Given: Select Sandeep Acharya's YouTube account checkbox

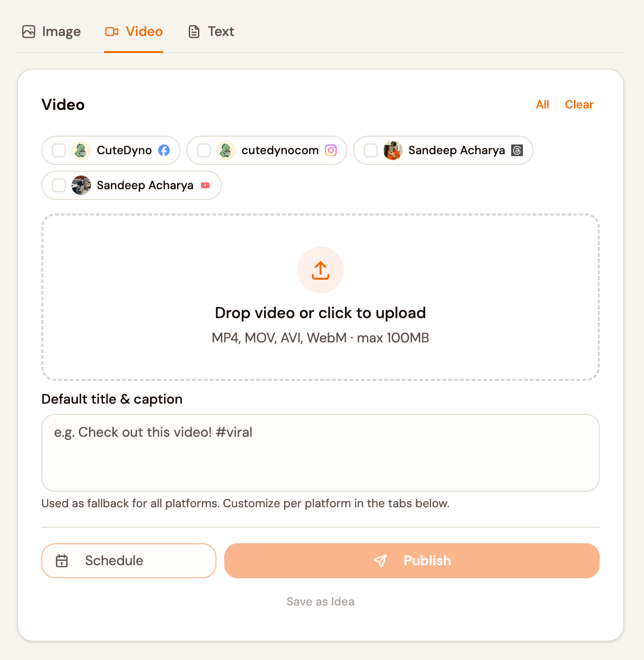Looking at the screenshot, I should coord(59,185).
